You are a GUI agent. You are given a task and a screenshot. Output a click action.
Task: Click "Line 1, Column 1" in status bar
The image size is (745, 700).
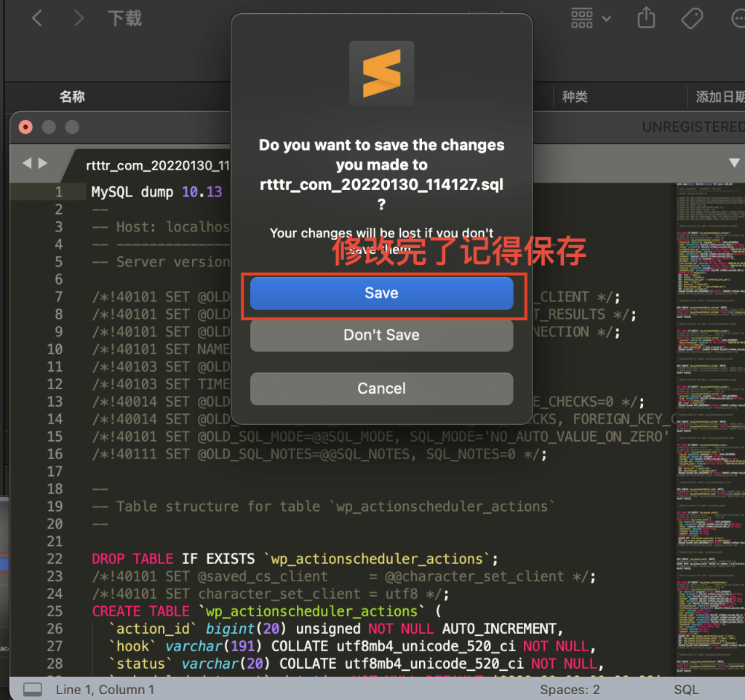tap(105, 689)
